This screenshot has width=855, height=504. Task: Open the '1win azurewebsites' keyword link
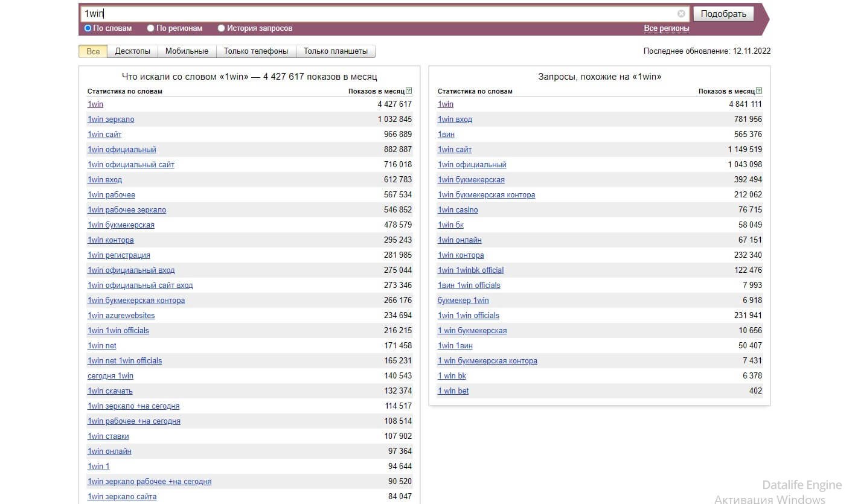pyautogui.click(x=121, y=316)
